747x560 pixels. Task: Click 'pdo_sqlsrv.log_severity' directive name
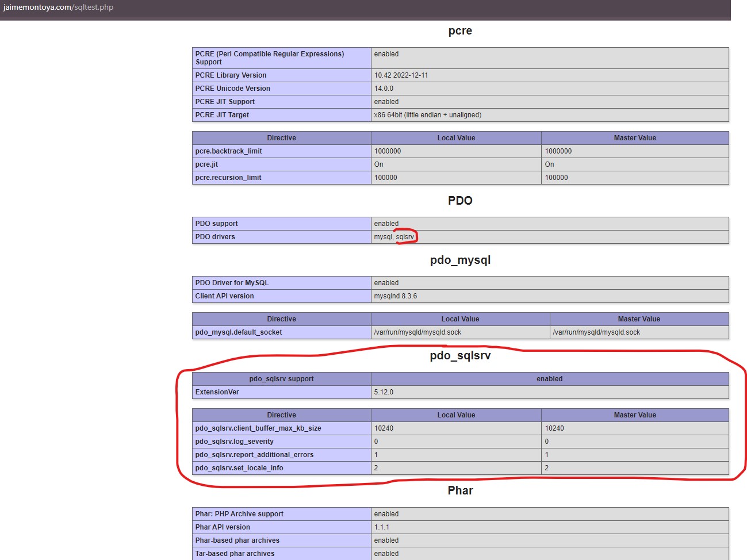point(234,442)
